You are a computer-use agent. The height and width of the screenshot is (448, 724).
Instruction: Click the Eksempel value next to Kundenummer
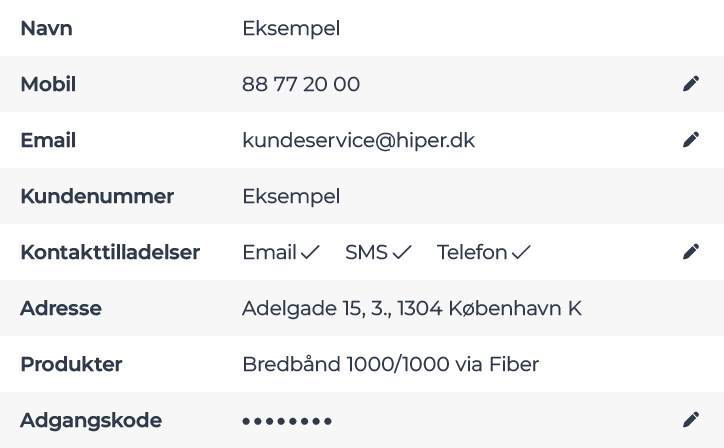pyautogui.click(x=291, y=196)
